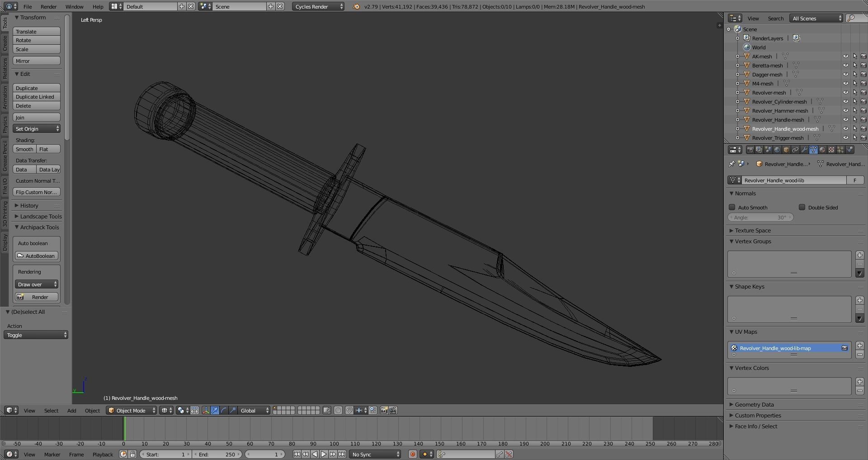
Task: Open the Global orientation dropdown
Action: coord(254,410)
